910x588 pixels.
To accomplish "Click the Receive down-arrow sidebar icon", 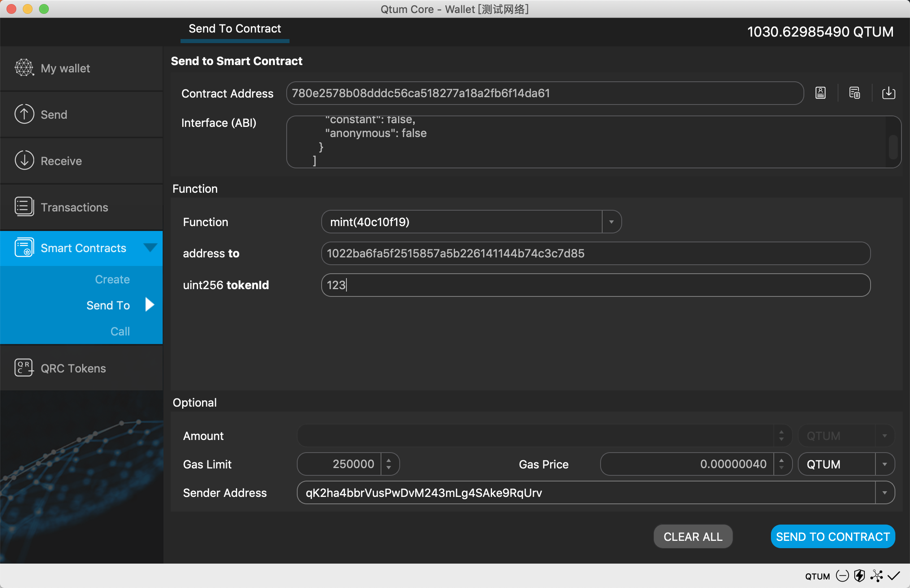I will click(x=24, y=161).
